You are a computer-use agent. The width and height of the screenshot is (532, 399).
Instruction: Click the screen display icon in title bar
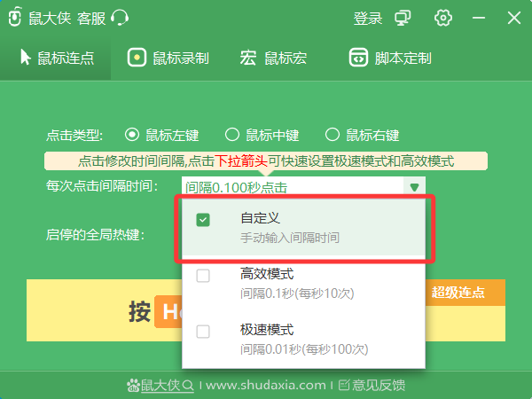(x=403, y=18)
